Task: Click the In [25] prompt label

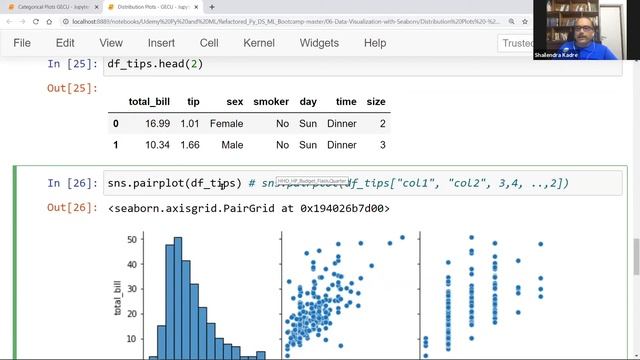Action: (x=72, y=64)
